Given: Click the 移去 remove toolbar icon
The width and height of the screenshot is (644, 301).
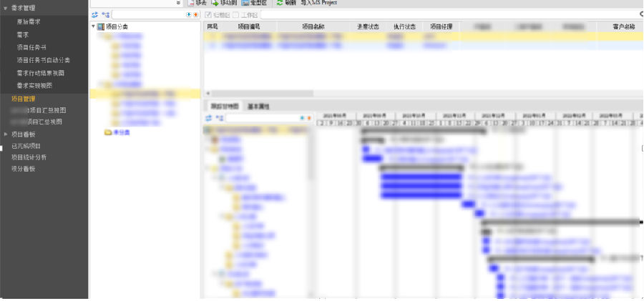Looking at the screenshot, I should pyautogui.click(x=190, y=2).
